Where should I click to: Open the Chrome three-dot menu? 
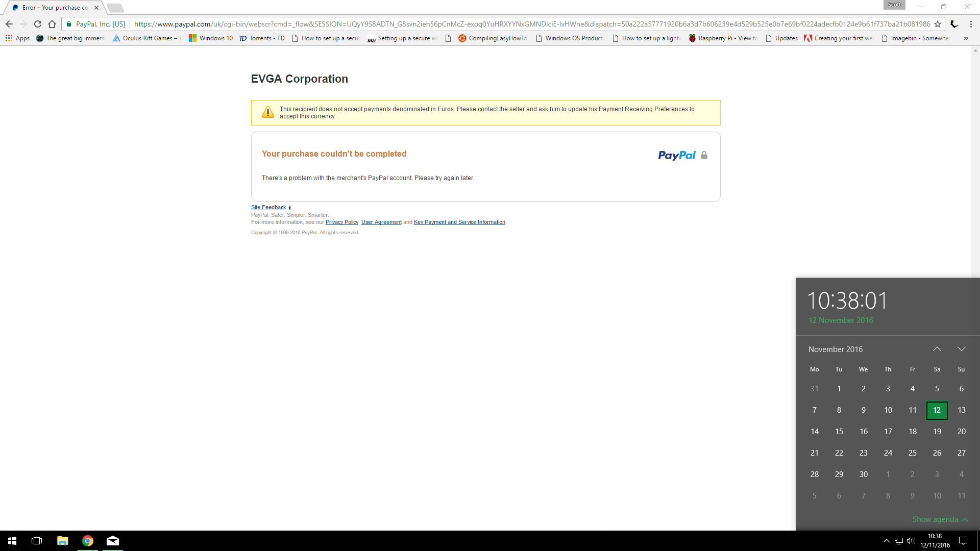pos(971,24)
